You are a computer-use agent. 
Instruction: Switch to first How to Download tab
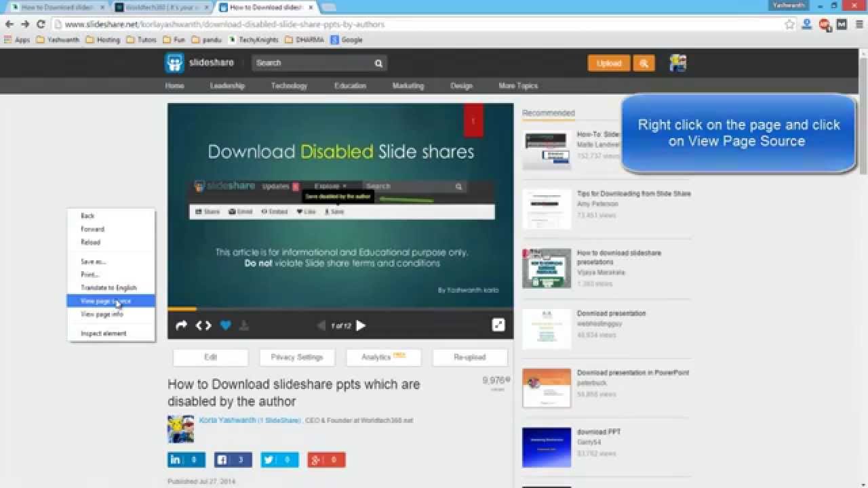(x=58, y=7)
